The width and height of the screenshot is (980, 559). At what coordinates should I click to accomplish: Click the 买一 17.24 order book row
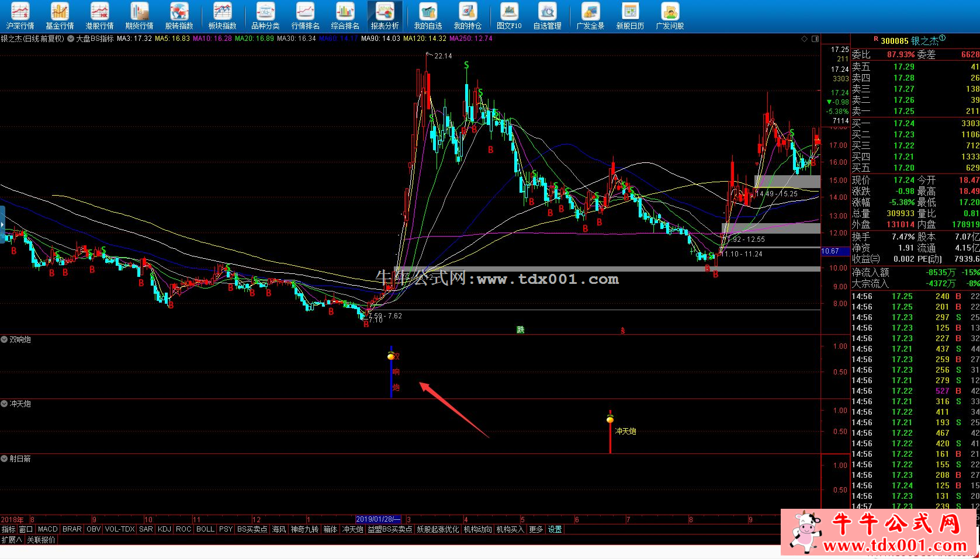(x=915, y=123)
